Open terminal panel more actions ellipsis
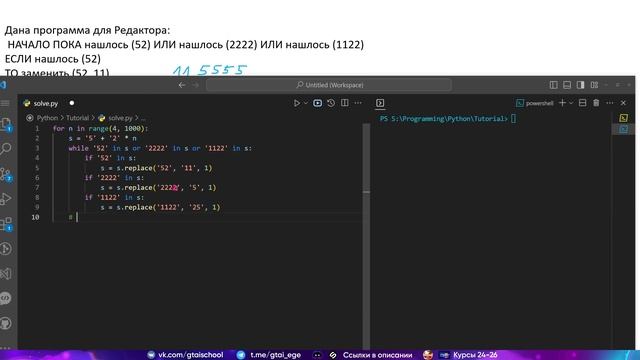The image size is (640, 360). (x=610, y=103)
